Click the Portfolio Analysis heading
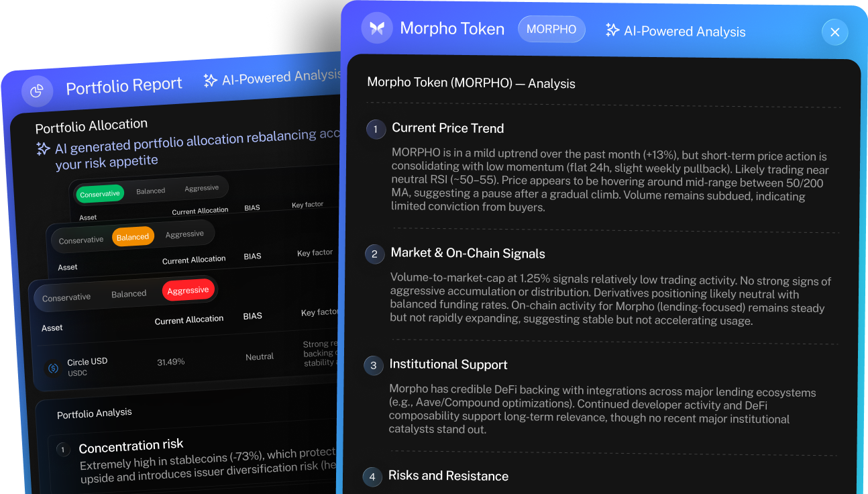The height and width of the screenshot is (494, 868). click(95, 413)
